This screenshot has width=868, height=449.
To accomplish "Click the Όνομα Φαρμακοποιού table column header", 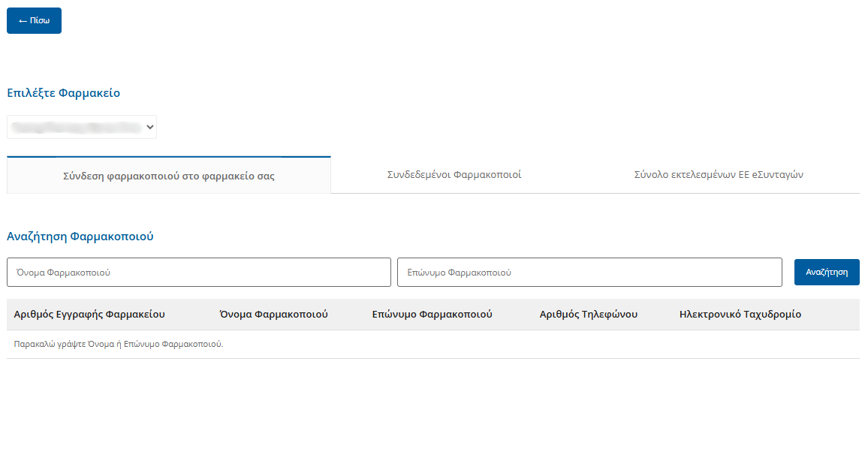I will [273, 315].
